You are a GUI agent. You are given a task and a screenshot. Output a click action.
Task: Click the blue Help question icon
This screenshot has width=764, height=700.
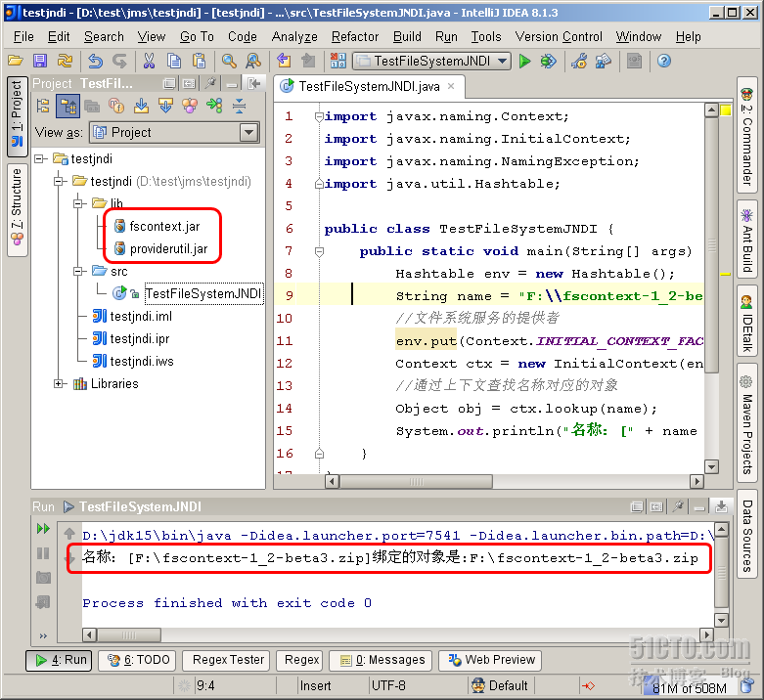point(664,61)
